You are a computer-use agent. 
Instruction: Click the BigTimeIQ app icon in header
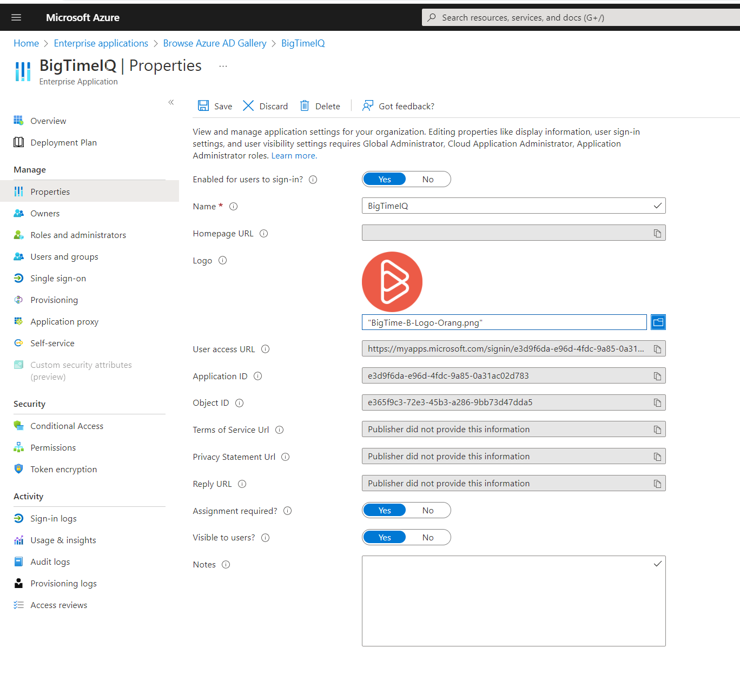click(x=23, y=71)
